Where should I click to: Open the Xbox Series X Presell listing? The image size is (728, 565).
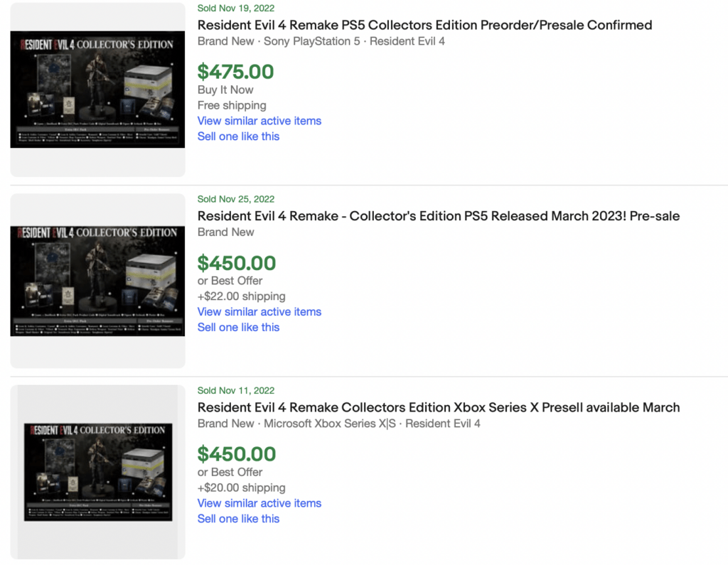coord(439,407)
